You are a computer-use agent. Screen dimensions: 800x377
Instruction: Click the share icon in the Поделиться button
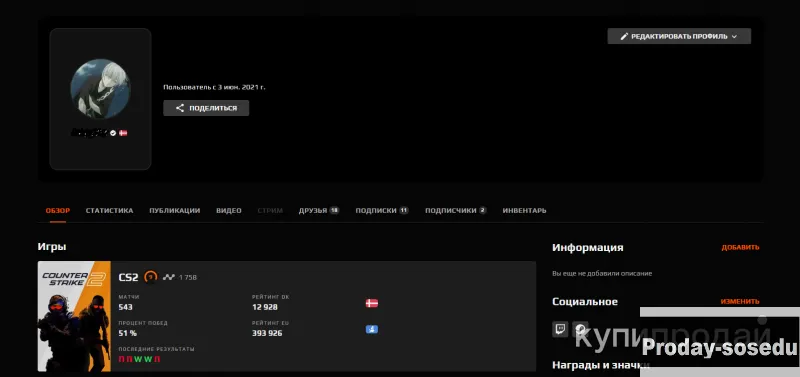pos(180,108)
